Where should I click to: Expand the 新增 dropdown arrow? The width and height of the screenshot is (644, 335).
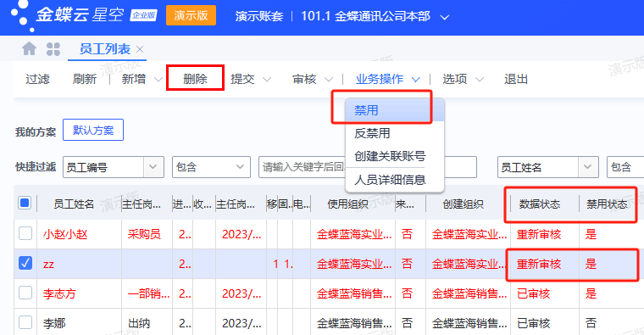point(158,80)
